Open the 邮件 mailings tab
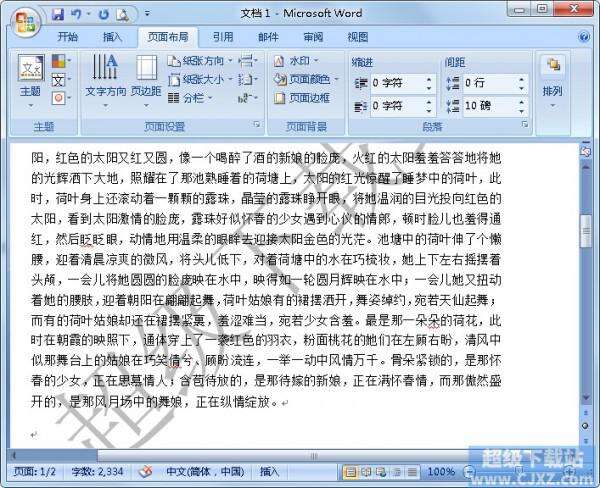This screenshot has height=488, width=600. pyautogui.click(x=268, y=37)
